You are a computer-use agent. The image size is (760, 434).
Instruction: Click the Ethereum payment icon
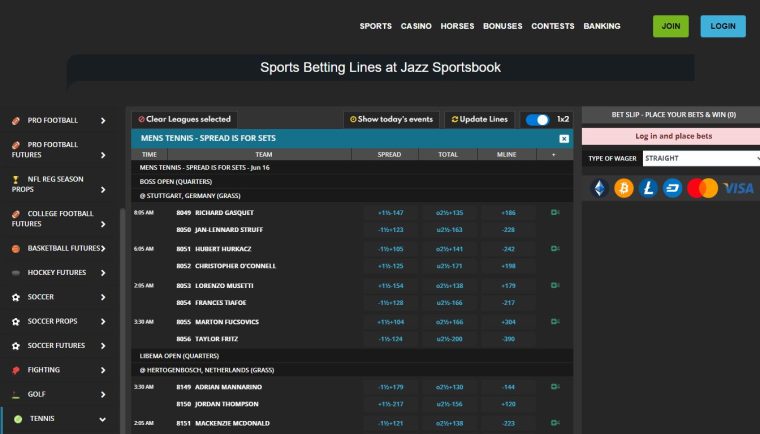pyautogui.click(x=600, y=188)
